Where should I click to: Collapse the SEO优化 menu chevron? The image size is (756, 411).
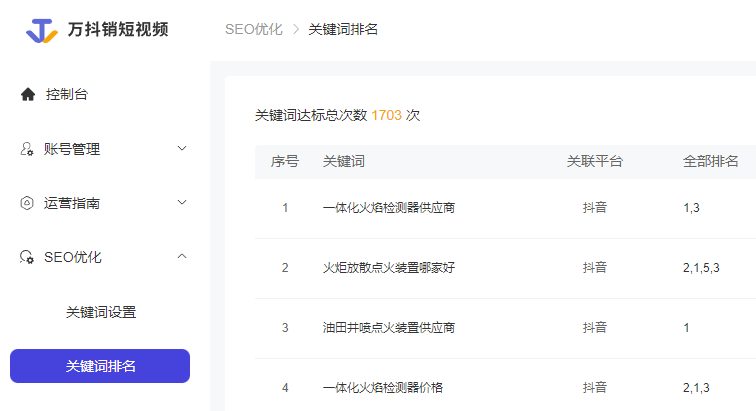pyautogui.click(x=181, y=257)
